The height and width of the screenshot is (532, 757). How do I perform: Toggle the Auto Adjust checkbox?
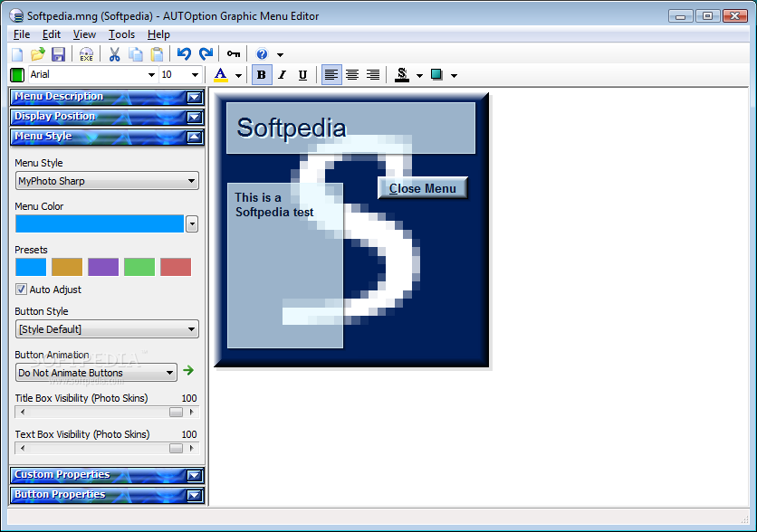click(x=21, y=290)
